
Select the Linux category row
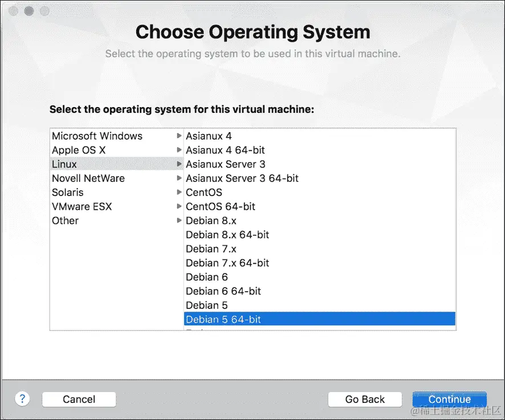117,164
